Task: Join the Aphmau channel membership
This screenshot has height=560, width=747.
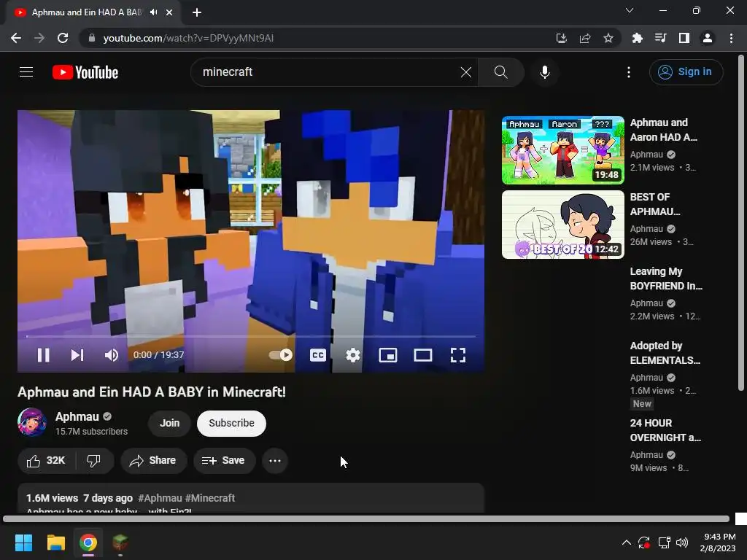Action: pos(169,424)
